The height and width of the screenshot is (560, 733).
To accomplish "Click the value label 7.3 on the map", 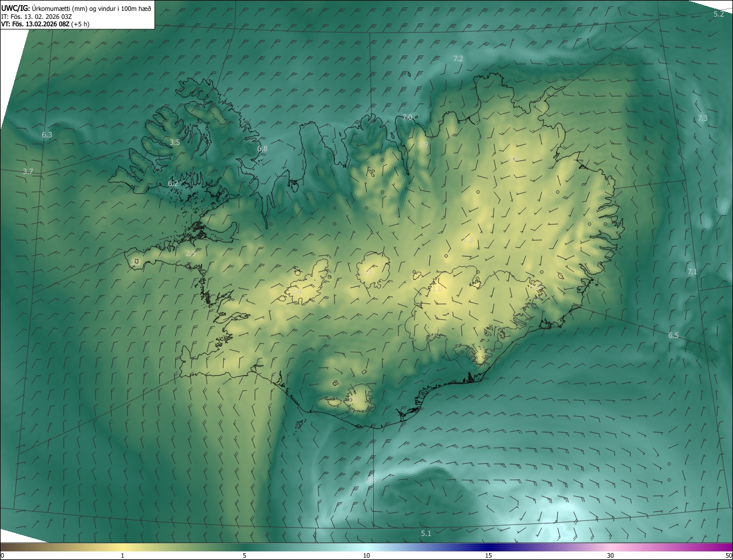I will pos(703,119).
